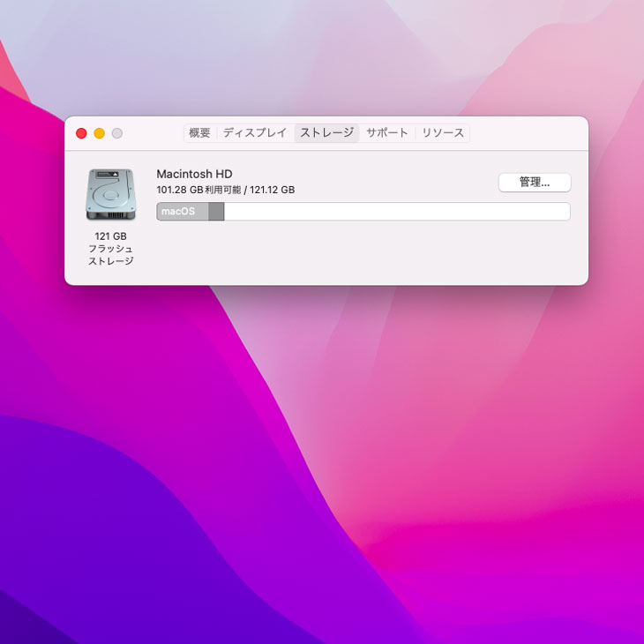The image size is (644, 644).
Task: Go to the サポート tab
Action: click(x=387, y=133)
